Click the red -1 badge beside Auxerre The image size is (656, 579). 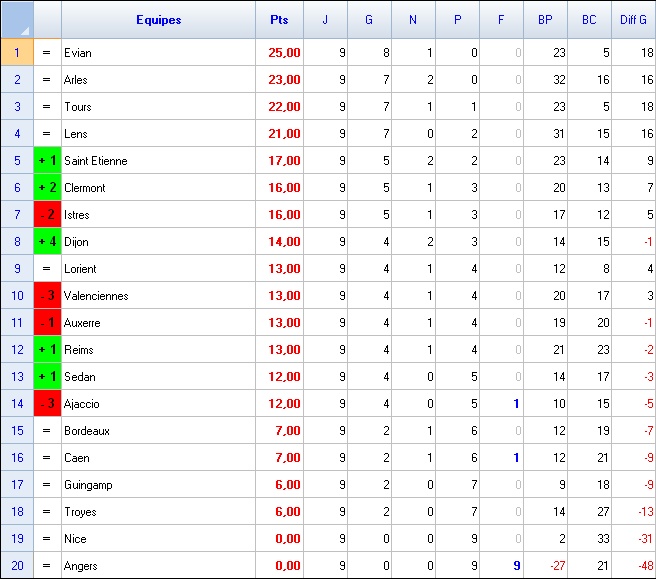click(x=48, y=323)
